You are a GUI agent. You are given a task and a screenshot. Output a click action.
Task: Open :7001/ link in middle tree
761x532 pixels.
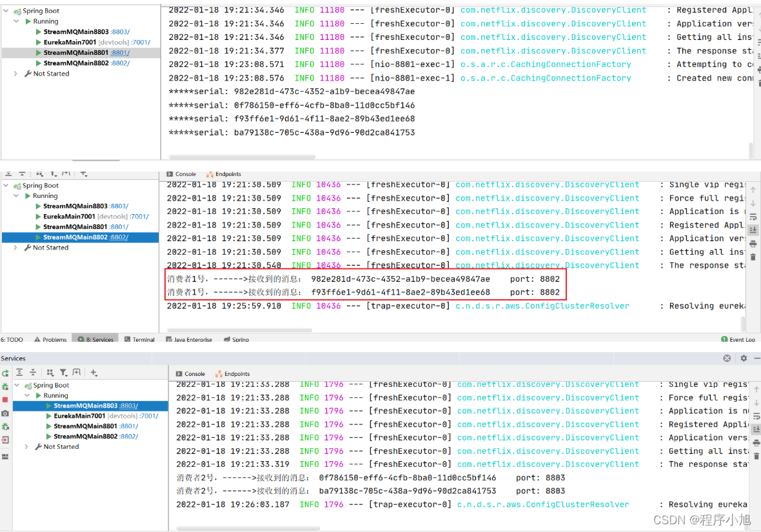(140, 217)
